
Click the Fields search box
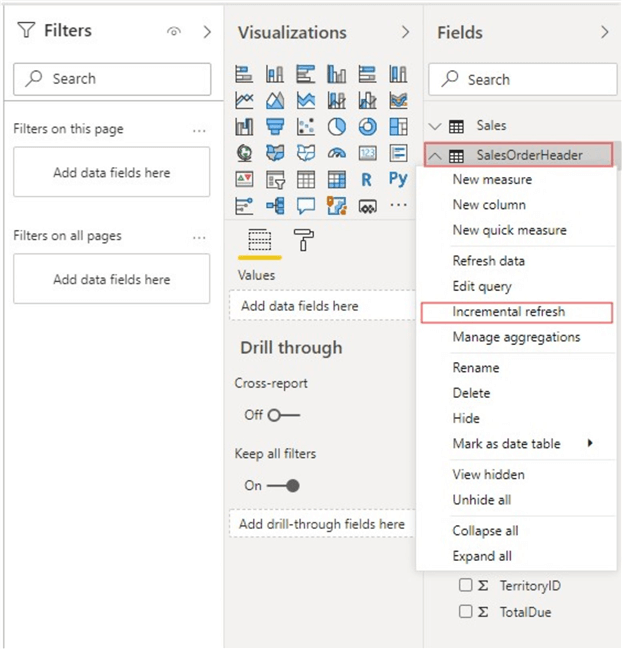(523, 79)
